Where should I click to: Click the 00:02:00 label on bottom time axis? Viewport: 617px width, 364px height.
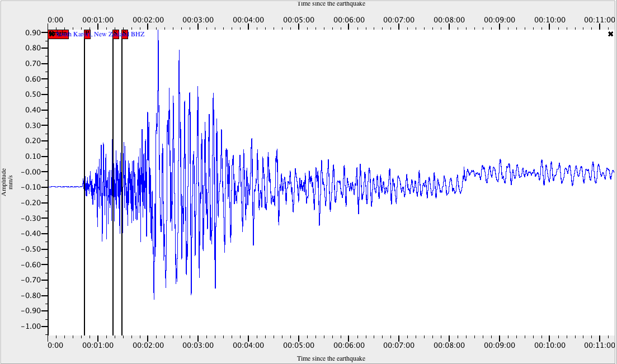(x=148, y=346)
